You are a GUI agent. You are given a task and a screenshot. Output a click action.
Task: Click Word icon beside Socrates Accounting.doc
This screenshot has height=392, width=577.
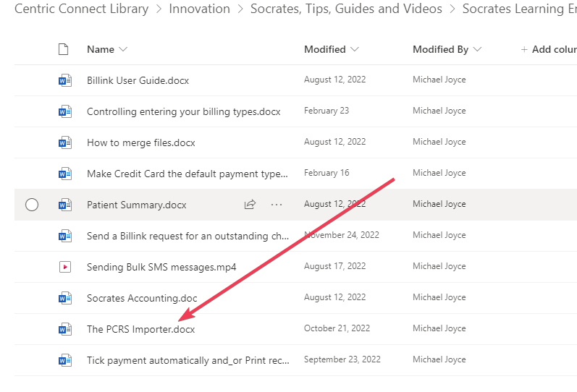coord(65,298)
